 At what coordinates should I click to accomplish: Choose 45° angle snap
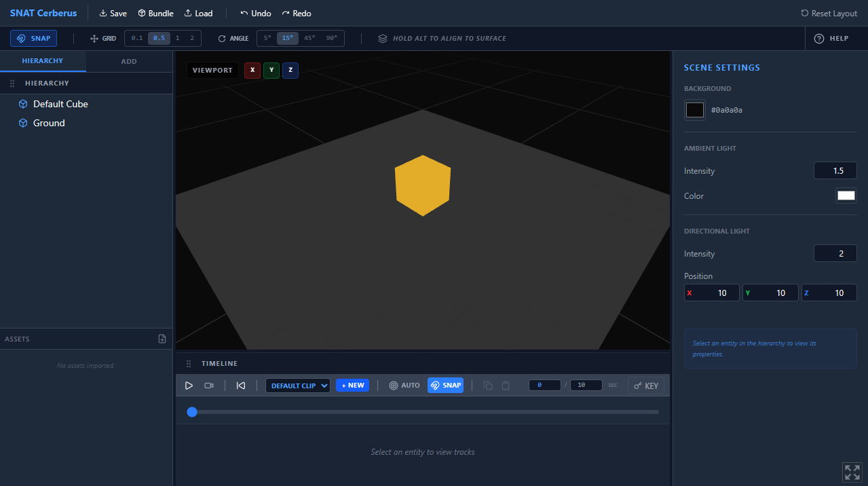tap(309, 38)
